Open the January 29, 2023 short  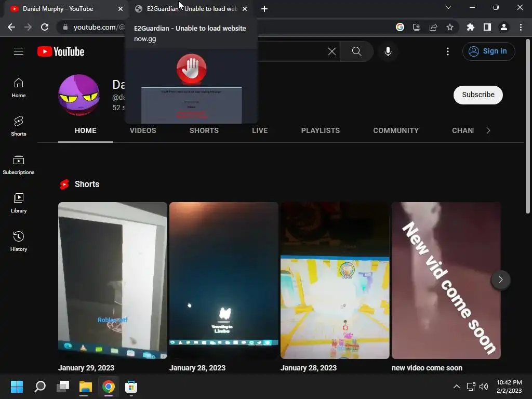click(x=113, y=280)
